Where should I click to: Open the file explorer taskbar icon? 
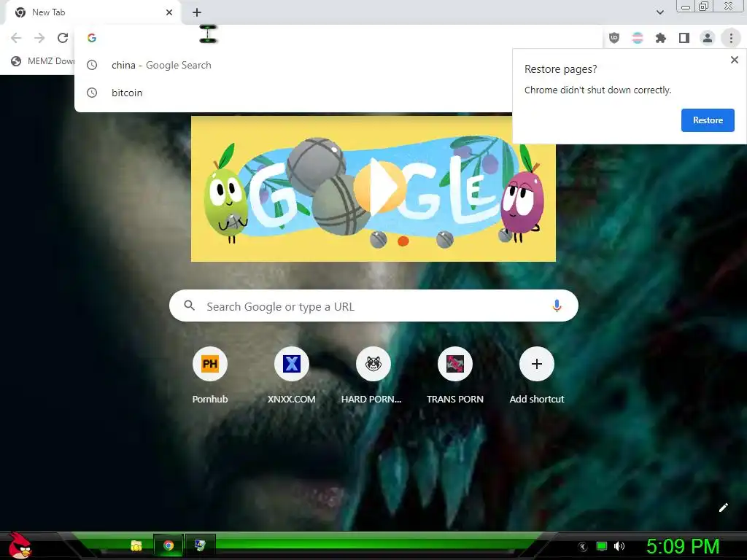click(x=136, y=545)
